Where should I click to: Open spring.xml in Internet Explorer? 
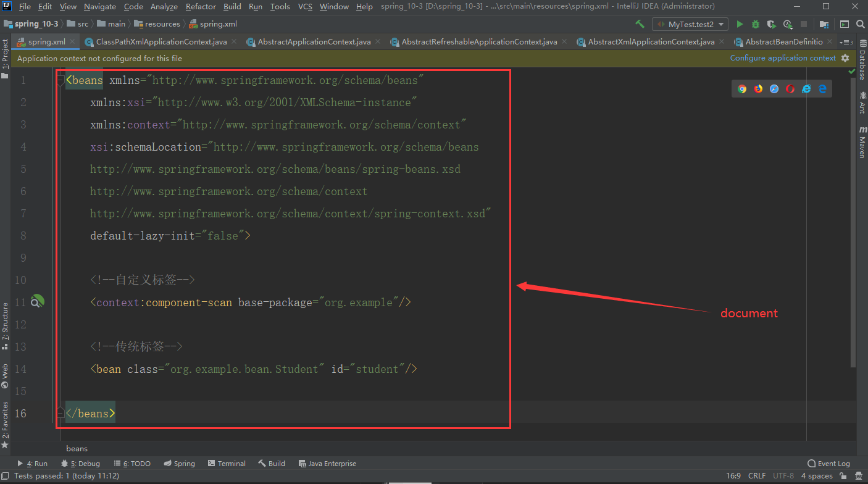[806, 89]
